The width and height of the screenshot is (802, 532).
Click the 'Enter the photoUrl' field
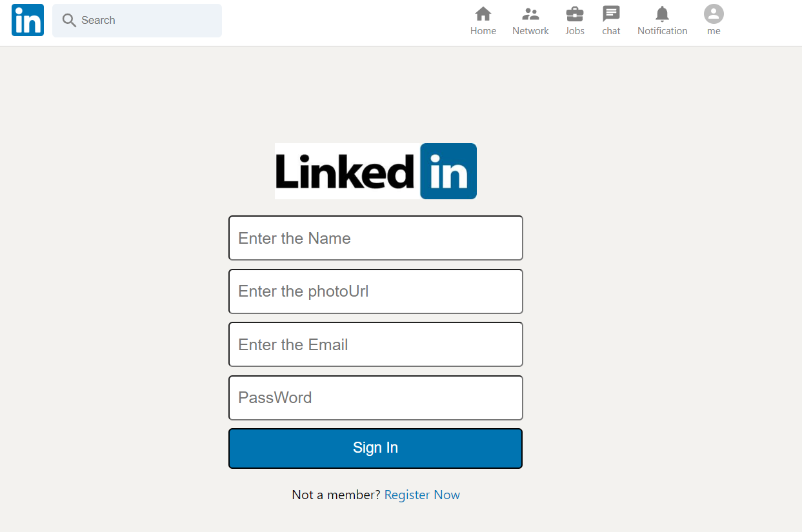(x=376, y=291)
